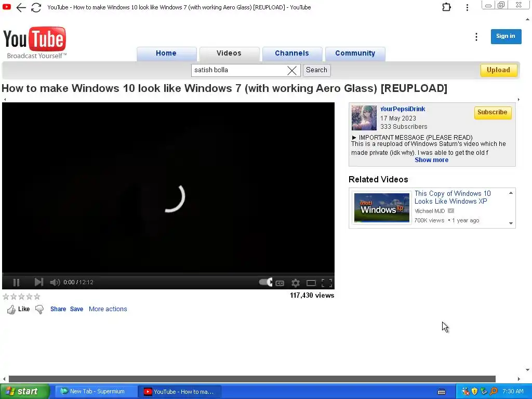Rate the video three stars
The height and width of the screenshot is (399, 532).
pyautogui.click(x=21, y=297)
